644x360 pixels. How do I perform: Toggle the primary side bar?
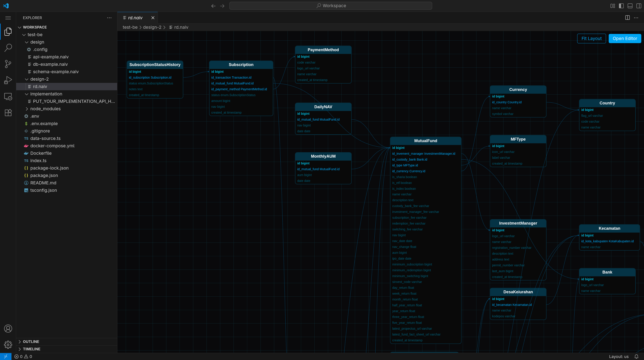point(621,6)
